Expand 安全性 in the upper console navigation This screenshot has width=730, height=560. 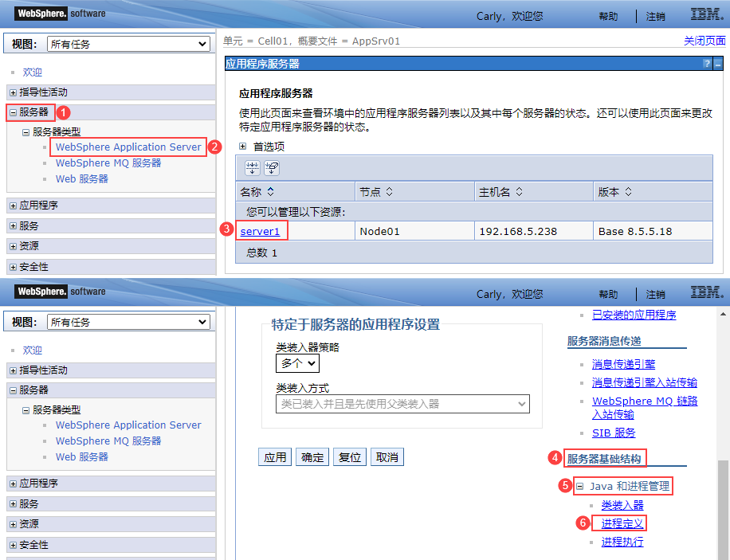tap(13, 267)
